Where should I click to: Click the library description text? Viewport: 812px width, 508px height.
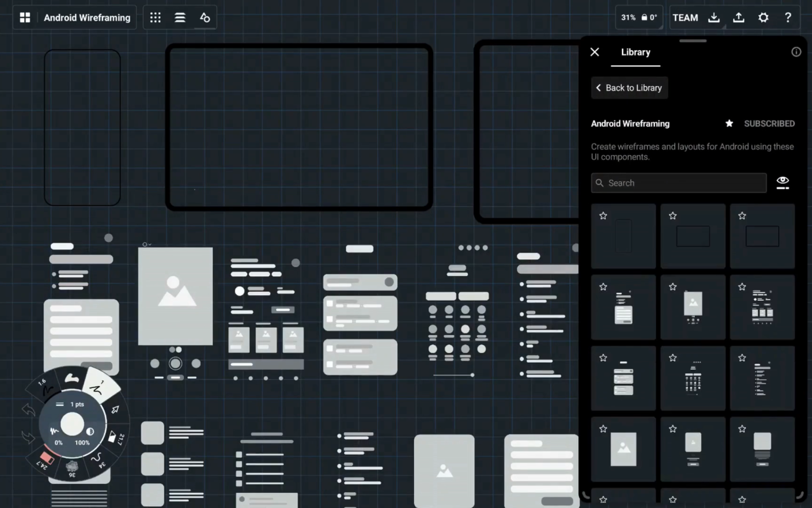click(x=692, y=152)
